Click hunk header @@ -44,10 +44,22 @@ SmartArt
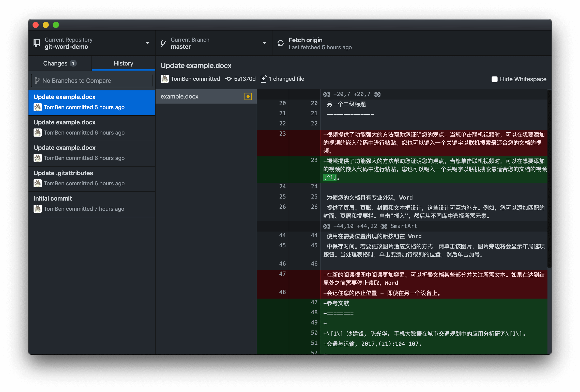Image resolution: width=580 pixels, height=392 pixels. pyautogui.click(x=370, y=226)
